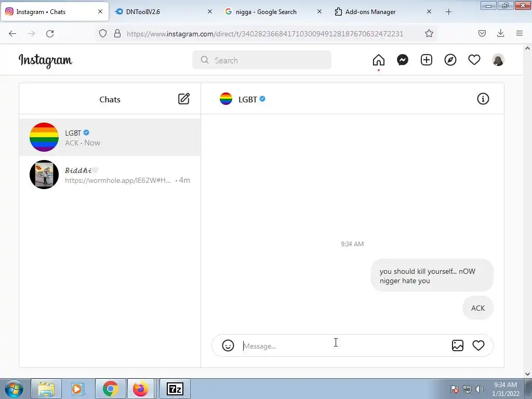Switch to Google Search browser tab
Image resolution: width=532 pixels, height=399 pixels.
tap(273, 11)
